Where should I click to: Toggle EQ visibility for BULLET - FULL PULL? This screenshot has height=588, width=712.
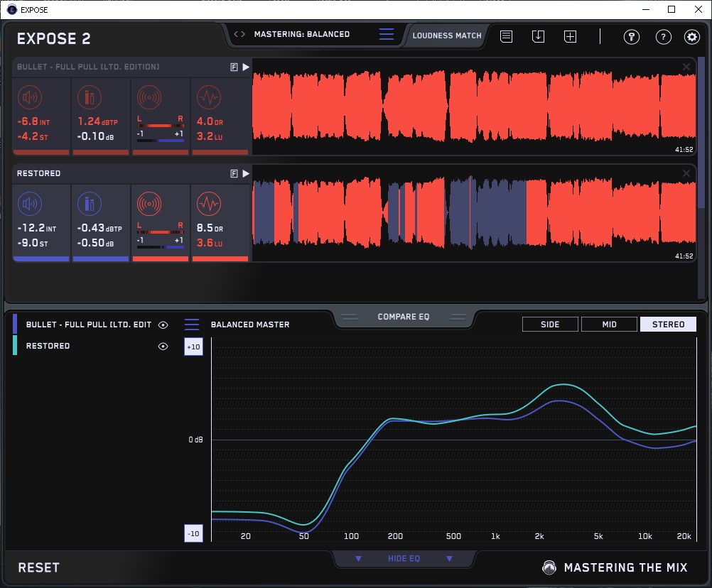pos(163,325)
